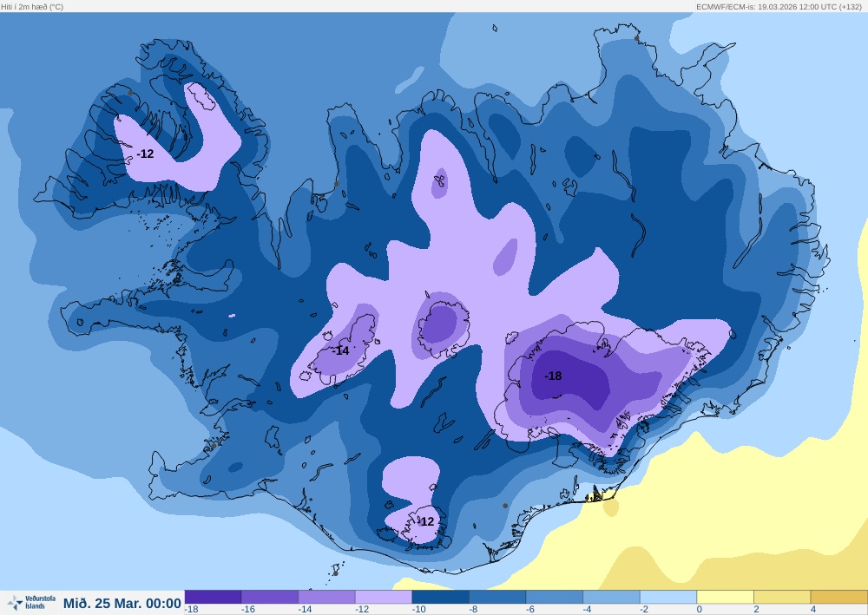The width and height of the screenshot is (868, 615).
Task: Click the -12 label on the southern Mýrdalsjökull glacier
Action: pyautogui.click(x=426, y=521)
